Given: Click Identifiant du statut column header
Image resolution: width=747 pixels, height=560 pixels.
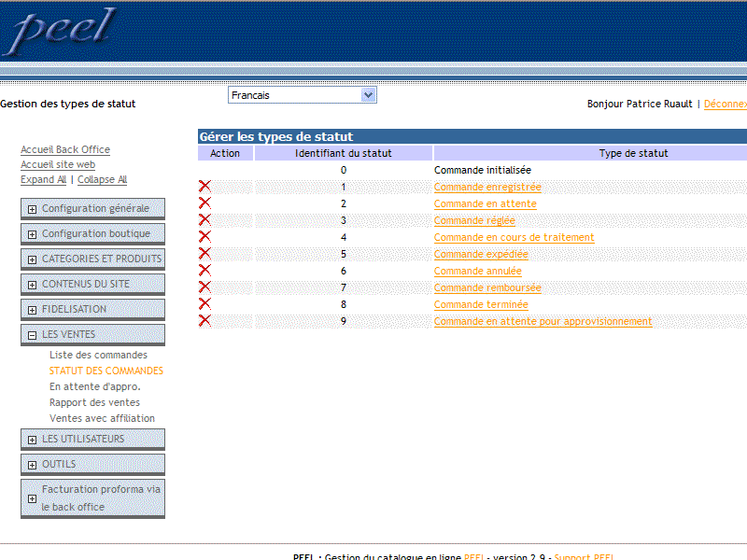Looking at the screenshot, I should click(344, 153).
